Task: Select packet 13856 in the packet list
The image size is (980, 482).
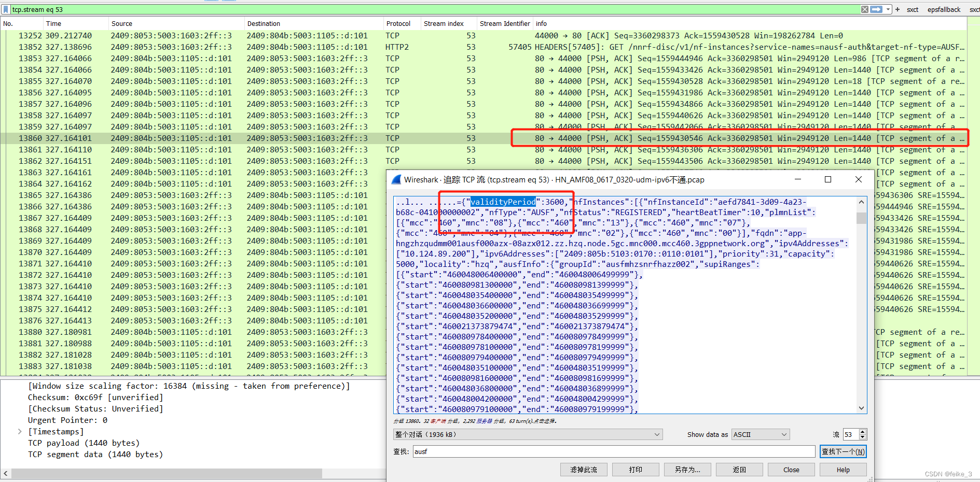Action: pos(484,93)
